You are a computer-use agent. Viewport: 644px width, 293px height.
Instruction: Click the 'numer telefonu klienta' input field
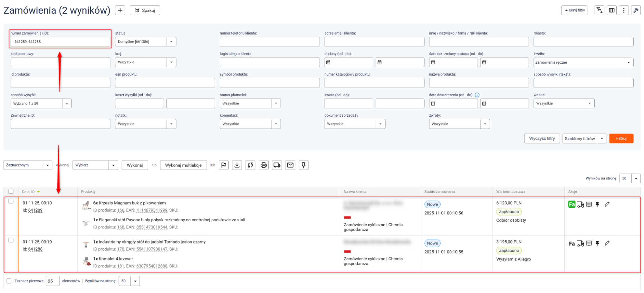click(269, 42)
